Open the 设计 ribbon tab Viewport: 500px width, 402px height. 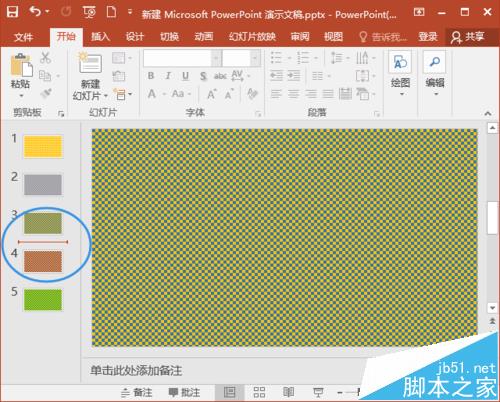pos(134,36)
